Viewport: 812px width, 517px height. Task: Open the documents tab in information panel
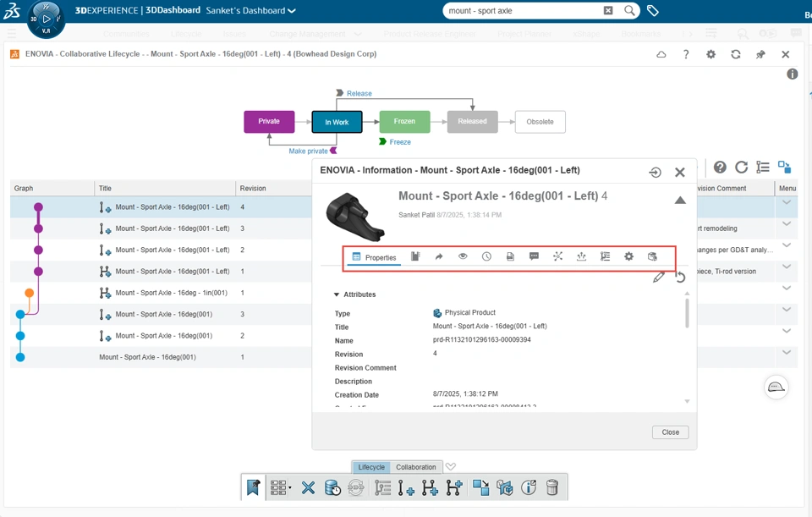511,256
